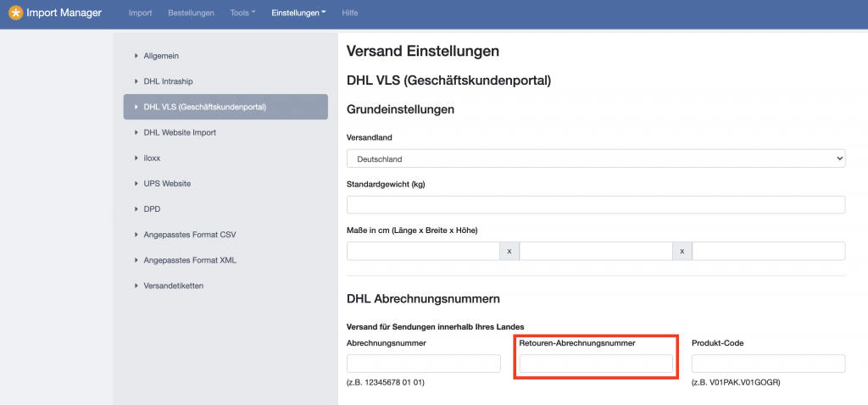Open the Tools dropdown menu
The height and width of the screenshot is (405, 868).
(243, 13)
